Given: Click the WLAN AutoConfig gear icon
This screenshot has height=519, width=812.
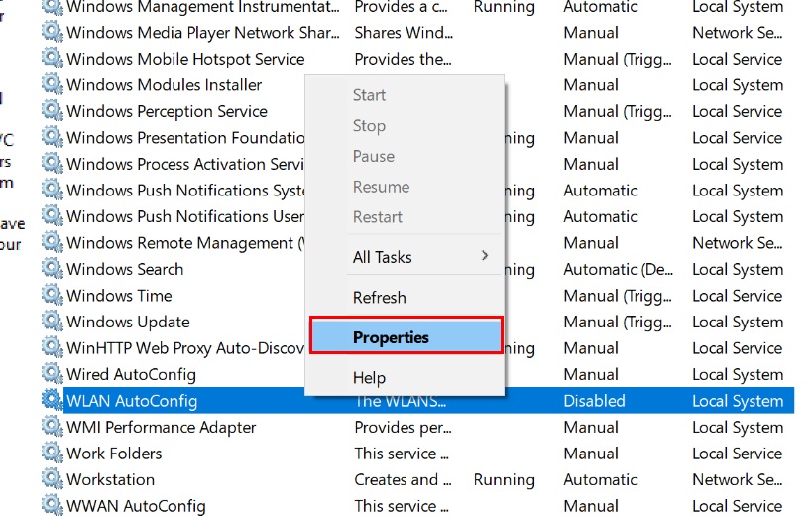Looking at the screenshot, I should point(52,401).
